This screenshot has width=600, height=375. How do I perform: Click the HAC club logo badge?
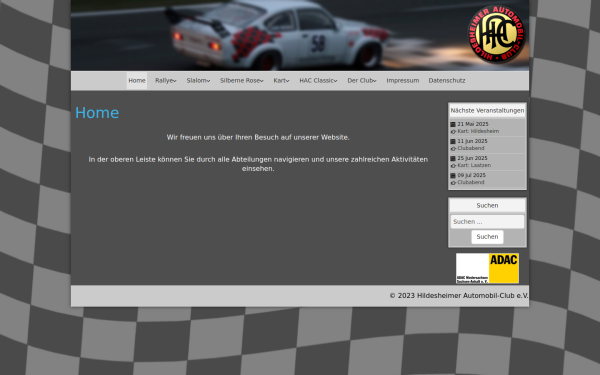[497, 34]
